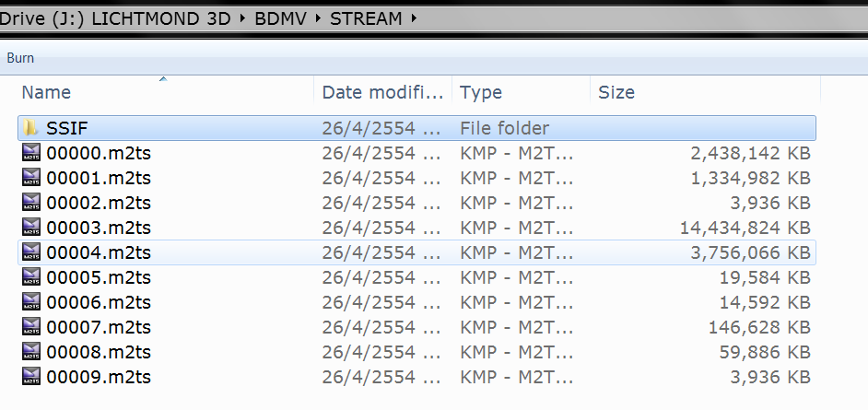868x410 pixels.
Task: Click the 00009.m2ts file icon
Action: point(31,377)
